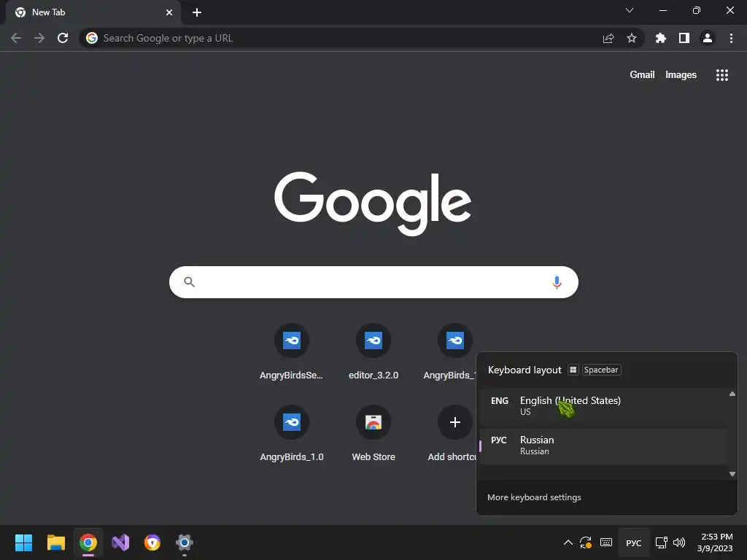Select Russian keyboard layout

click(603, 446)
